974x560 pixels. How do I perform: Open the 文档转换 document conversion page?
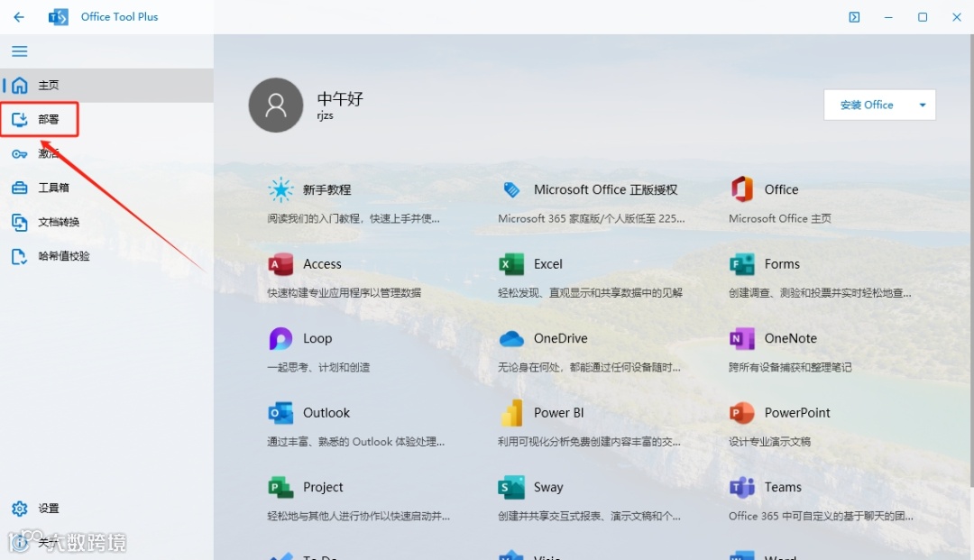click(x=106, y=222)
